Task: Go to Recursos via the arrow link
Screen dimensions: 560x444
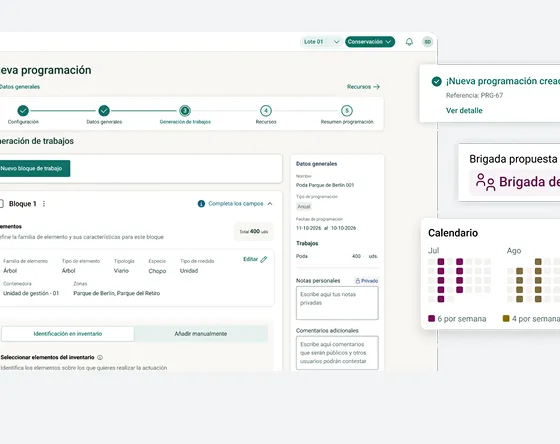Action: coord(363,87)
